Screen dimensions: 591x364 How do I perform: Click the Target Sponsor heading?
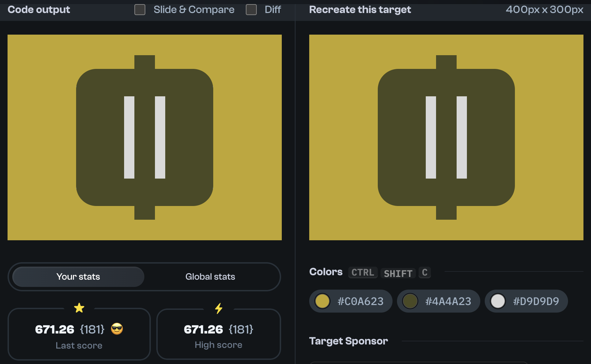point(349,341)
